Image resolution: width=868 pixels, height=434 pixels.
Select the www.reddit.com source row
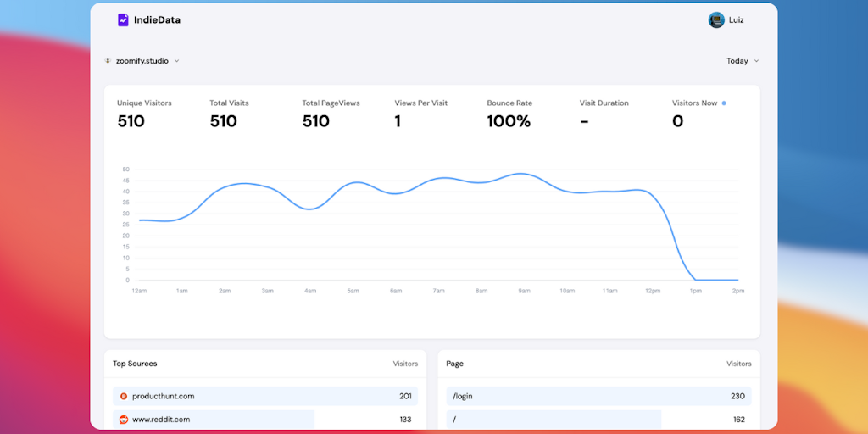tap(265, 420)
